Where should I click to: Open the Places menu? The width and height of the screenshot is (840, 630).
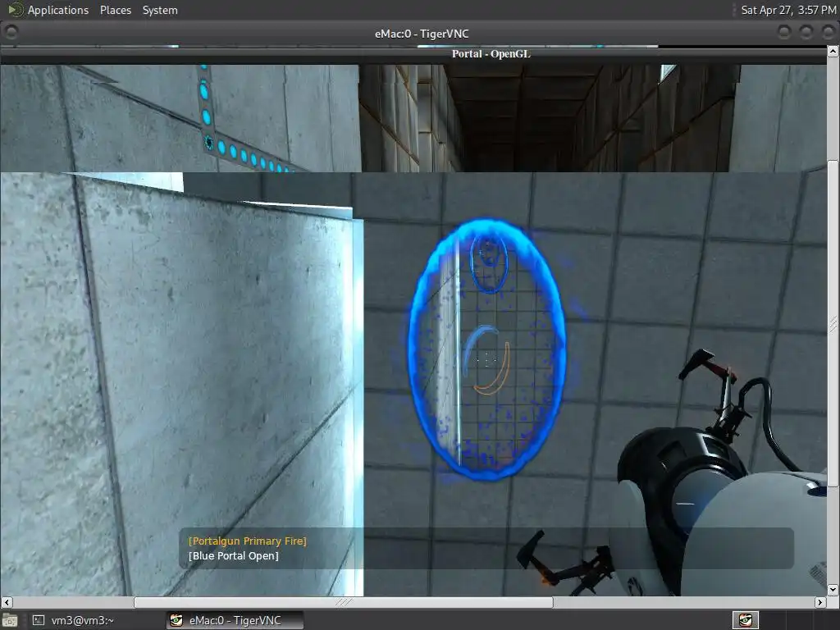(115, 10)
